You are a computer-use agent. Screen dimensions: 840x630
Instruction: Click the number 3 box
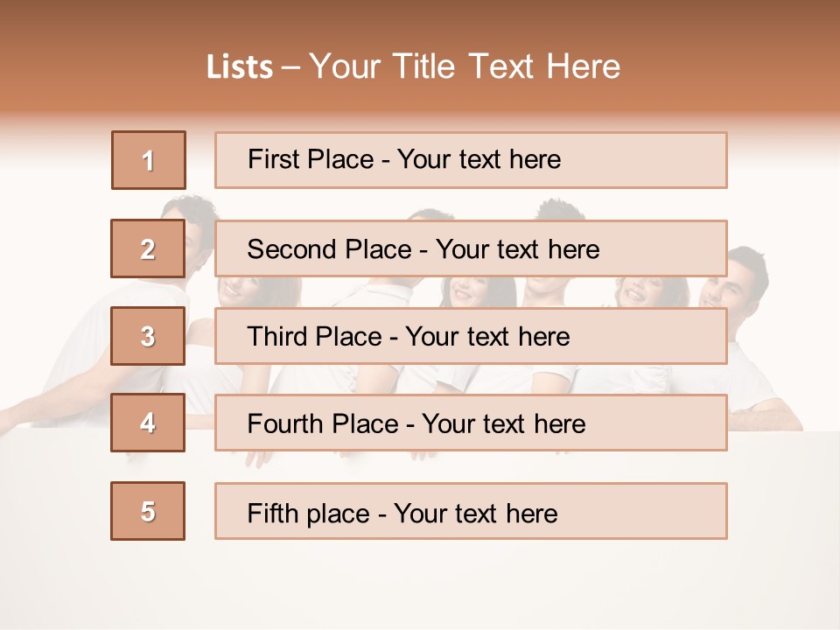148,336
